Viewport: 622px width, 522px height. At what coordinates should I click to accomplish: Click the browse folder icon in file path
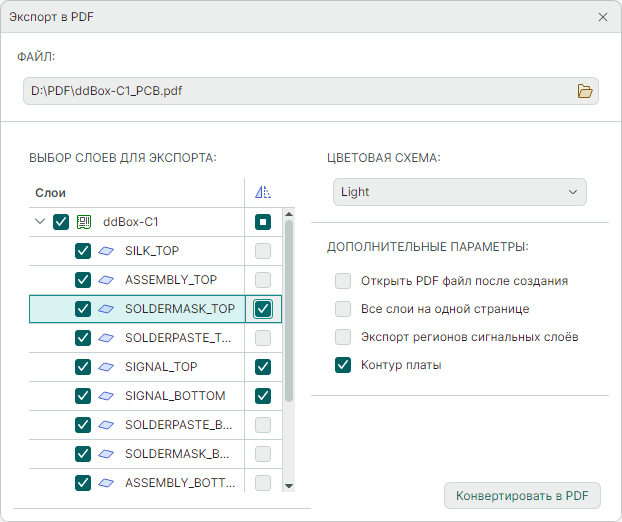(x=585, y=91)
